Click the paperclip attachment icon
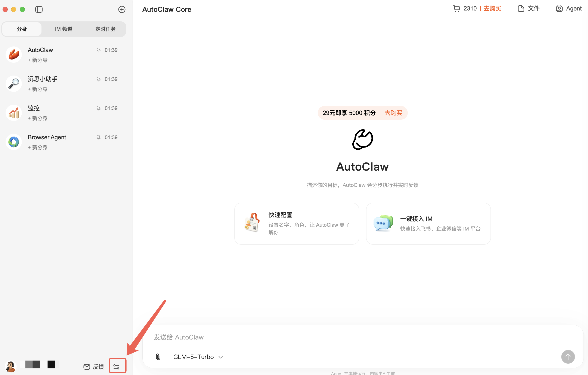This screenshot has width=588, height=375. 158,357
